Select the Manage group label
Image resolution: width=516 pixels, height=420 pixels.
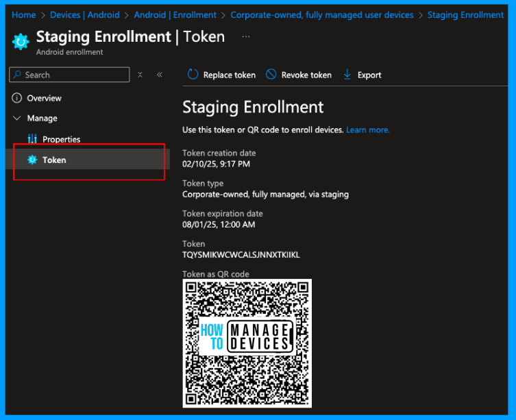coord(42,118)
